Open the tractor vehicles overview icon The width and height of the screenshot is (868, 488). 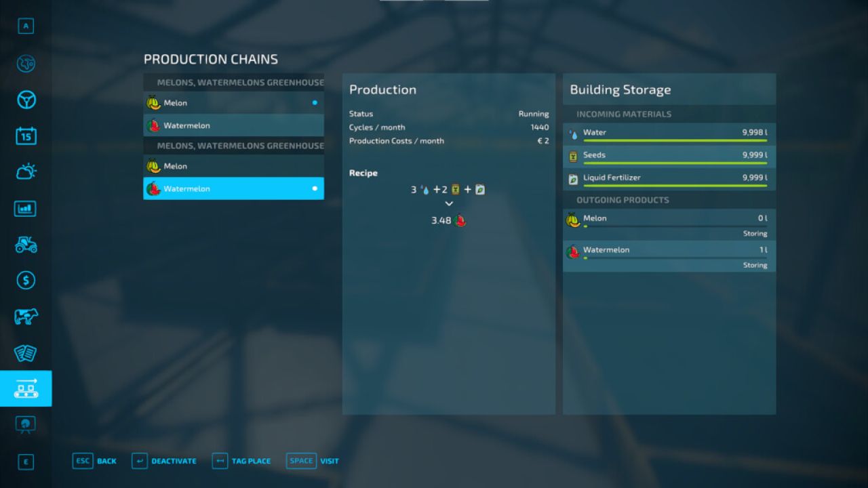[26, 245]
